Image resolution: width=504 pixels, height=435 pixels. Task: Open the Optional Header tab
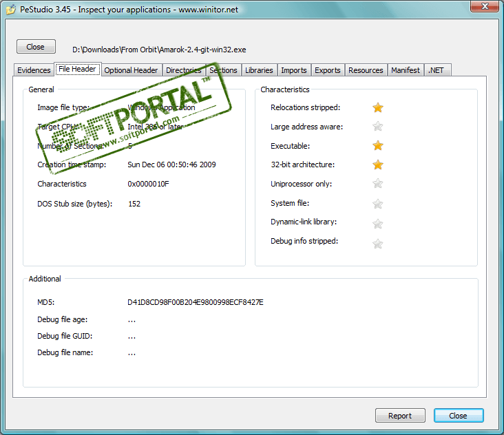click(131, 70)
